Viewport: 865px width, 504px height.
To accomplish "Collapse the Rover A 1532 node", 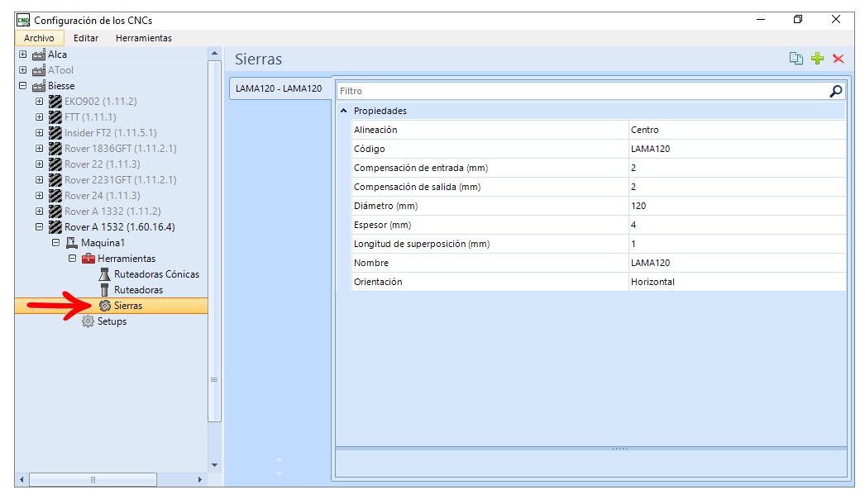I will pyautogui.click(x=39, y=227).
